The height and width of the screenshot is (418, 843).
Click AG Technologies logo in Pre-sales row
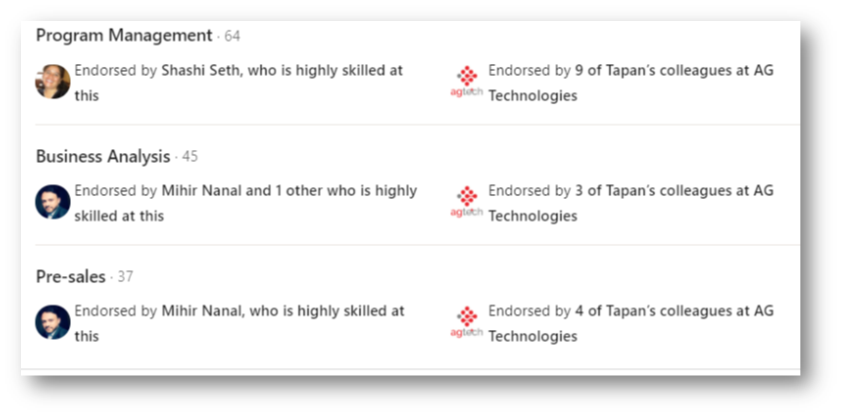pos(466,322)
